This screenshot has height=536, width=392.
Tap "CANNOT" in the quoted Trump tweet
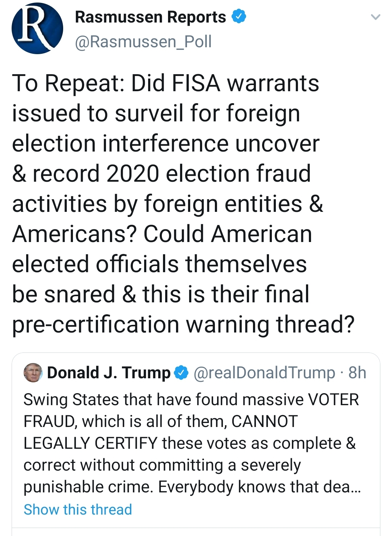tap(265, 422)
